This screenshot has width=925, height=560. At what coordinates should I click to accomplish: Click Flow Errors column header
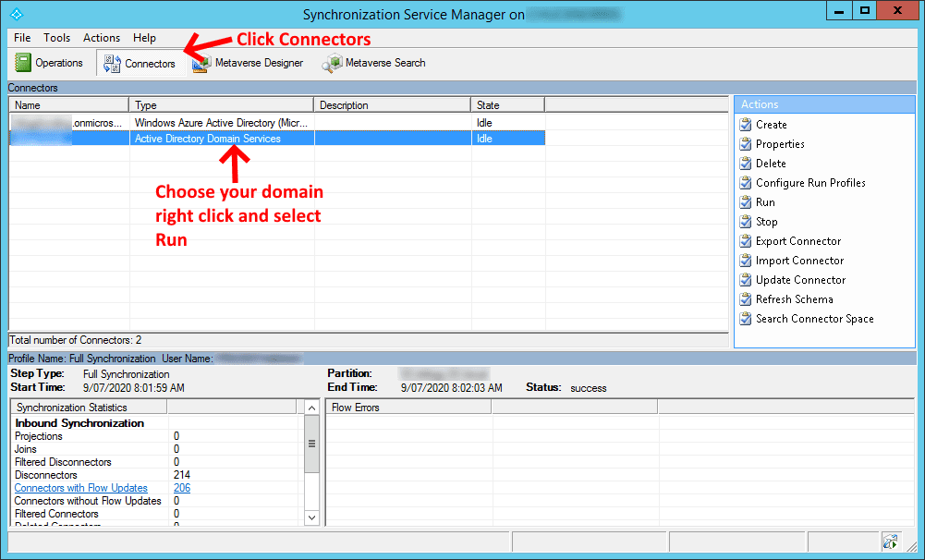pos(408,408)
